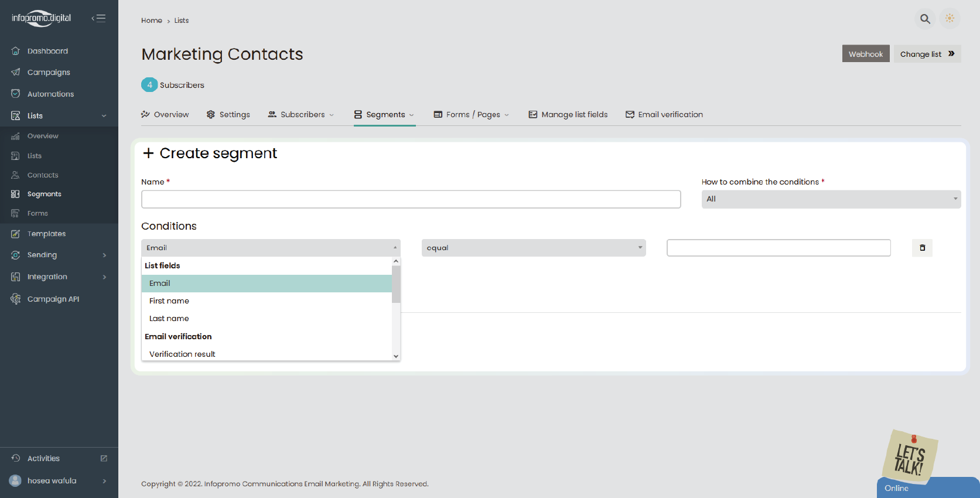Open the Online chat bar

(928, 488)
